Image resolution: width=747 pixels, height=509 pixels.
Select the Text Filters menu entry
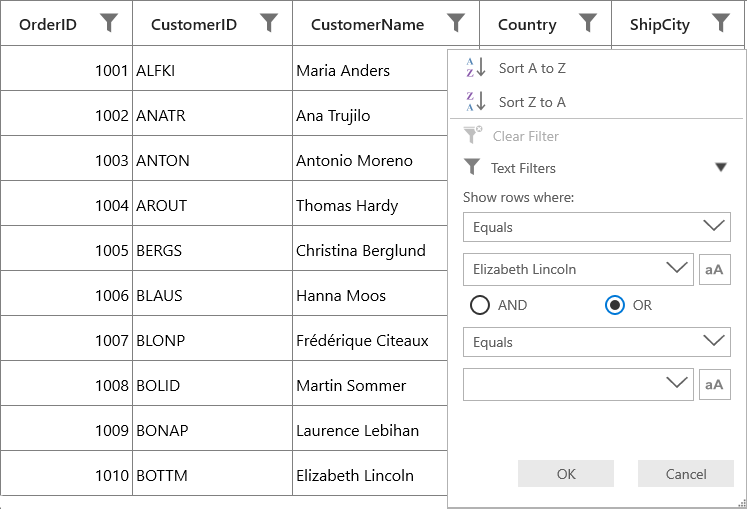pos(596,168)
